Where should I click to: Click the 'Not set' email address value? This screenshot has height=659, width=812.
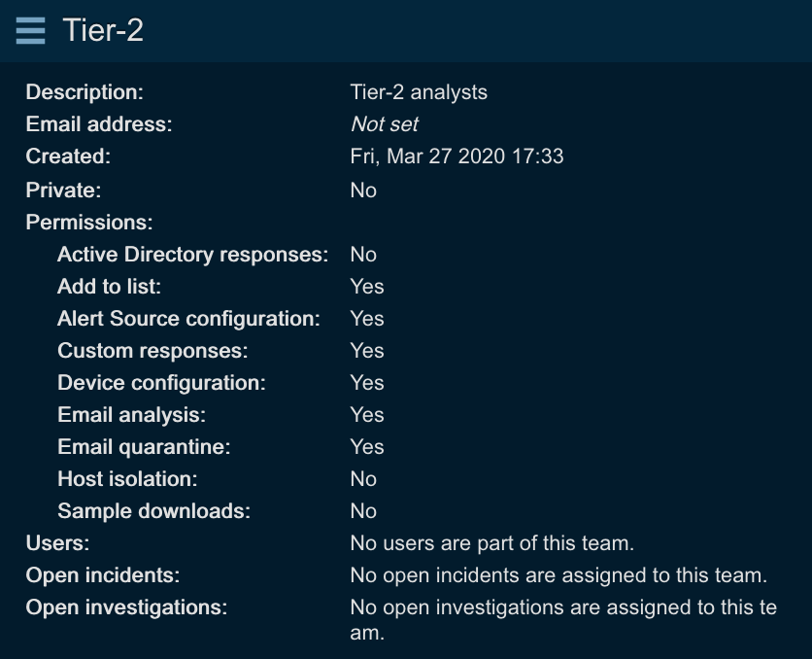coord(385,124)
